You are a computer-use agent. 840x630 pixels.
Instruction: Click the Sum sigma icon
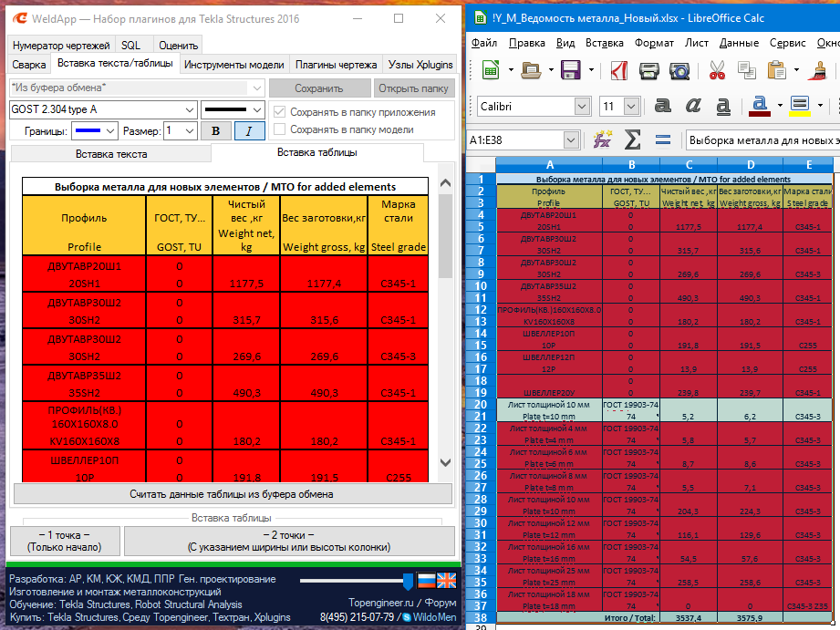(632, 140)
